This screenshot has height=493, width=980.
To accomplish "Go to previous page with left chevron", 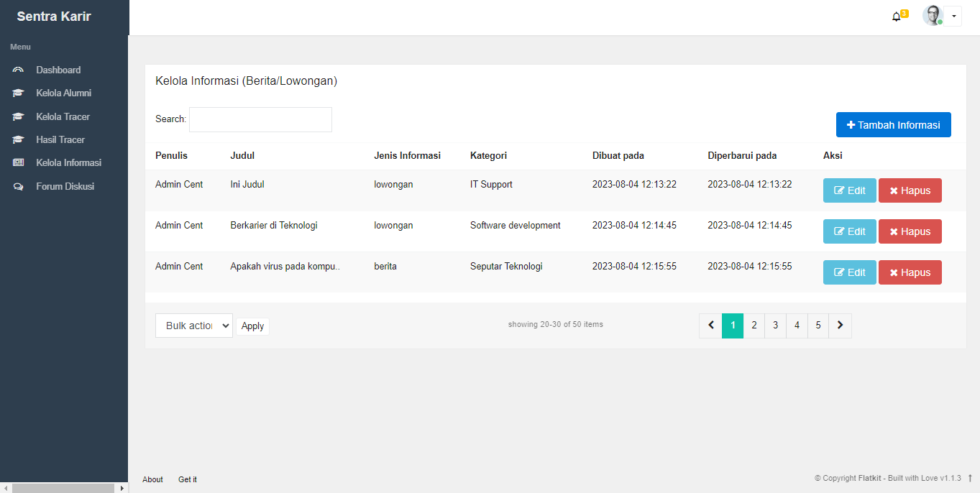I will pyautogui.click(x=710, y=326).
